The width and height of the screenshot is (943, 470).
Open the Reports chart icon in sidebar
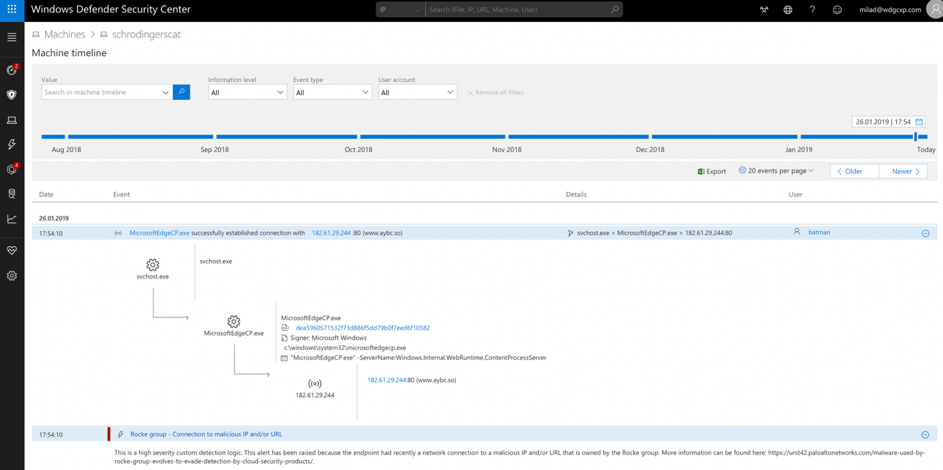(x=11, y=219)
